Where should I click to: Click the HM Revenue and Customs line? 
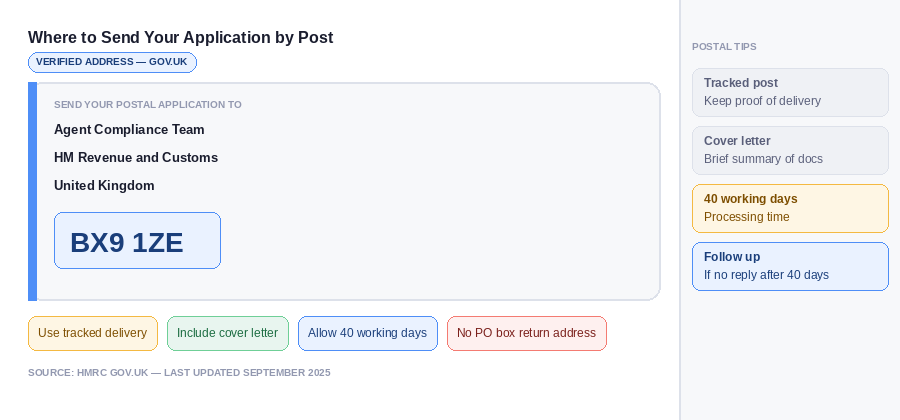pos(136,158)
